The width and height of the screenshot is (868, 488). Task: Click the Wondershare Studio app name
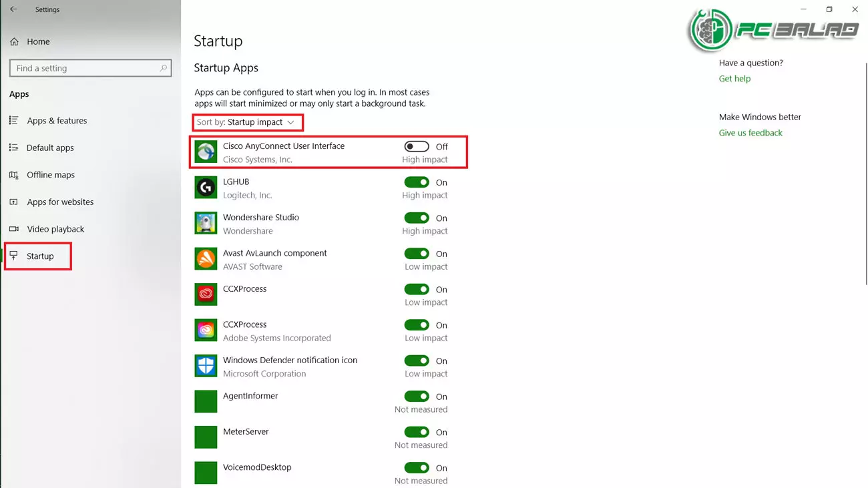(261, 218)
